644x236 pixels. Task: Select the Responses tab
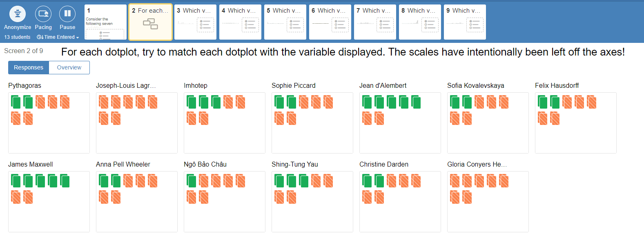[x=29, y=67]
